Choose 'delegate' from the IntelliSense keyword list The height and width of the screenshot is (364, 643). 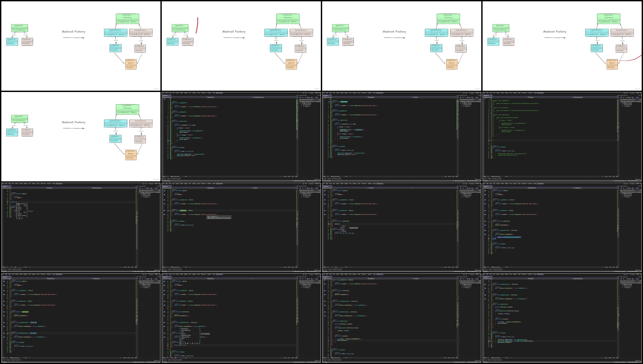[x=19, y=209]
